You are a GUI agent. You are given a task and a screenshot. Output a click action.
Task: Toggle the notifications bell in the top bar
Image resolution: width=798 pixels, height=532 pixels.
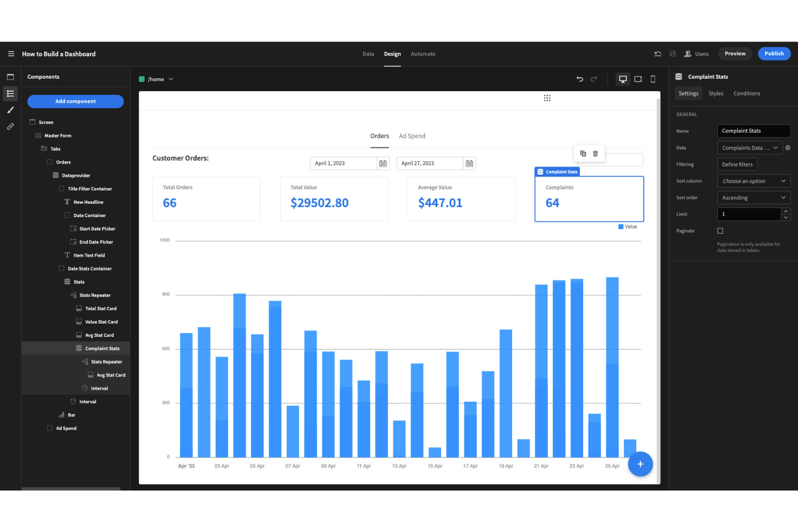click(x=672, y=54)
